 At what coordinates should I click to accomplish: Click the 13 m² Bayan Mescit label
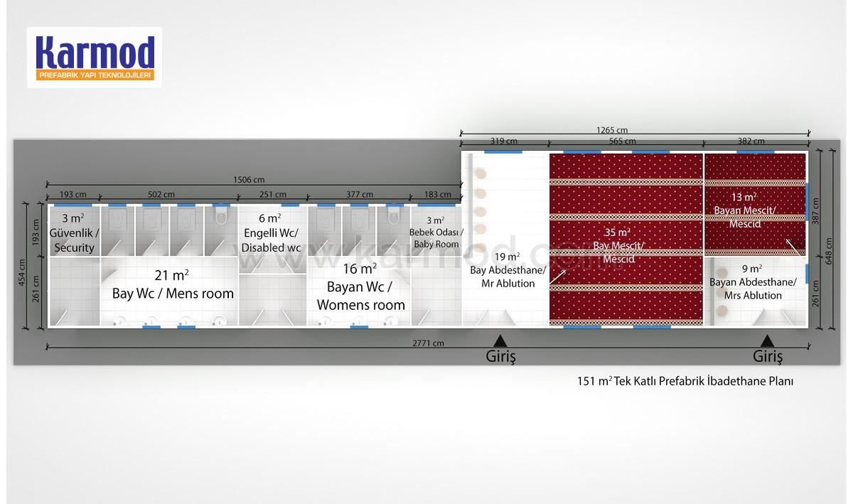click(x=744, y=210)
